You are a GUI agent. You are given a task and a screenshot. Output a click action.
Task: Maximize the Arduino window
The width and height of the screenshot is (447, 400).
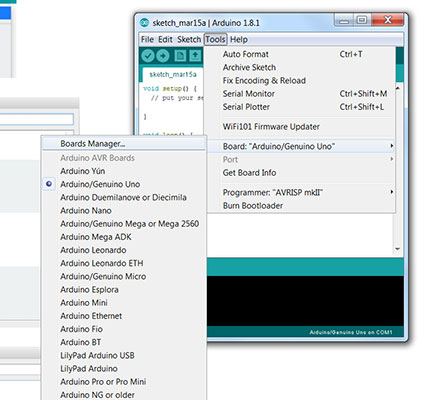tap(362, 20)
